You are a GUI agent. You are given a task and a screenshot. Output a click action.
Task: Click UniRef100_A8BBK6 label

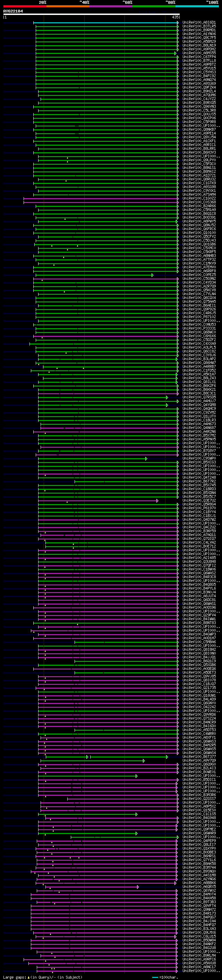click(199, 883)
